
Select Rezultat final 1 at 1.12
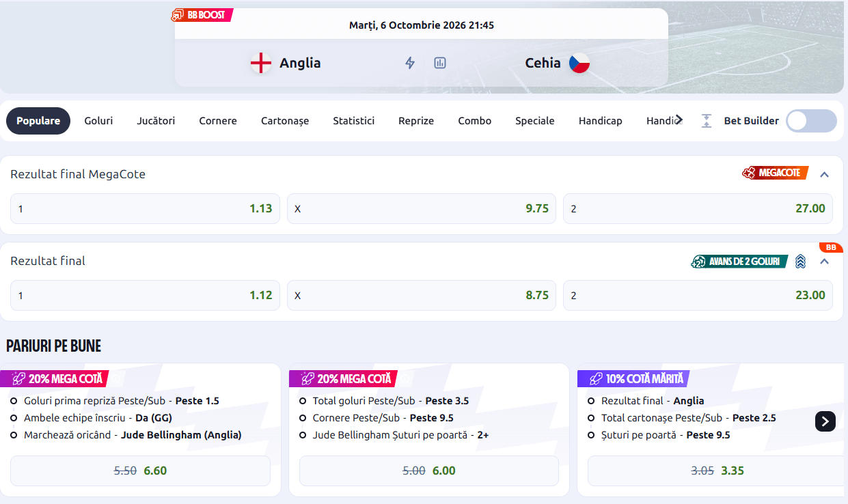pos(145,296)
